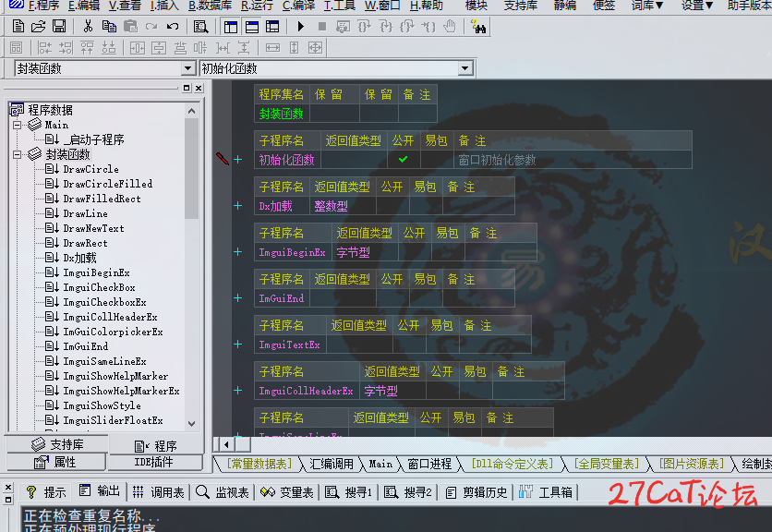The width and height of the screenshot is (772, 532).
Task: Select ImguiShowStyle in the program tree
Action: point(102,405)
